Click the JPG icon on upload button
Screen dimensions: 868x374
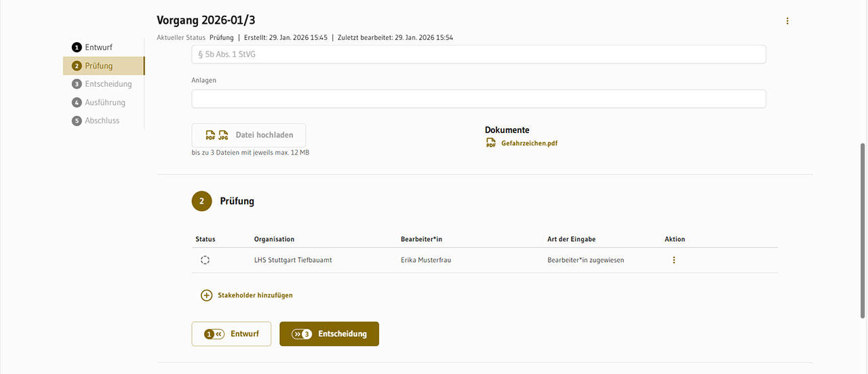point(223,135)
